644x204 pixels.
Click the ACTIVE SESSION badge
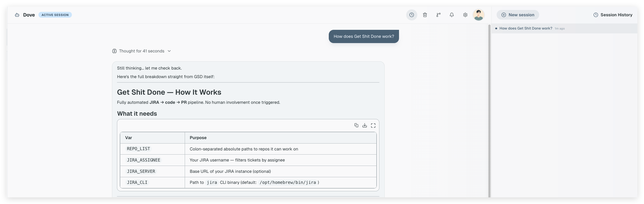pos(55,15)
